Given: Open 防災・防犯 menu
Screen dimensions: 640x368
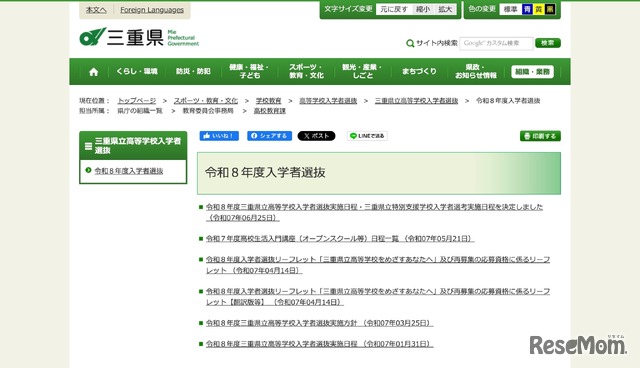Looking at the screenshot, I should [193, 71].
